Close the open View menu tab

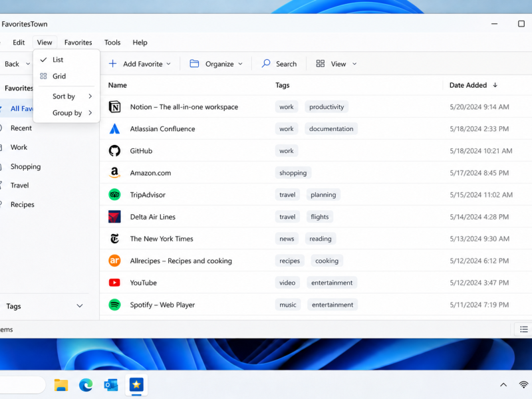[45, 43]
